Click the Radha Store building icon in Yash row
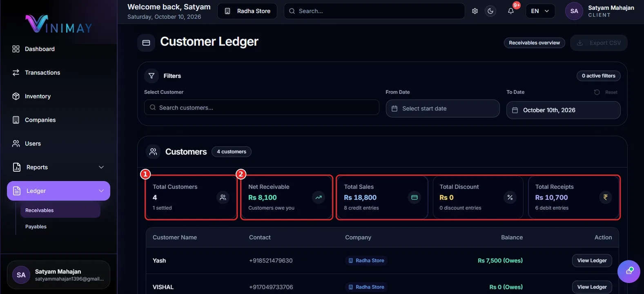 (351, 261)
